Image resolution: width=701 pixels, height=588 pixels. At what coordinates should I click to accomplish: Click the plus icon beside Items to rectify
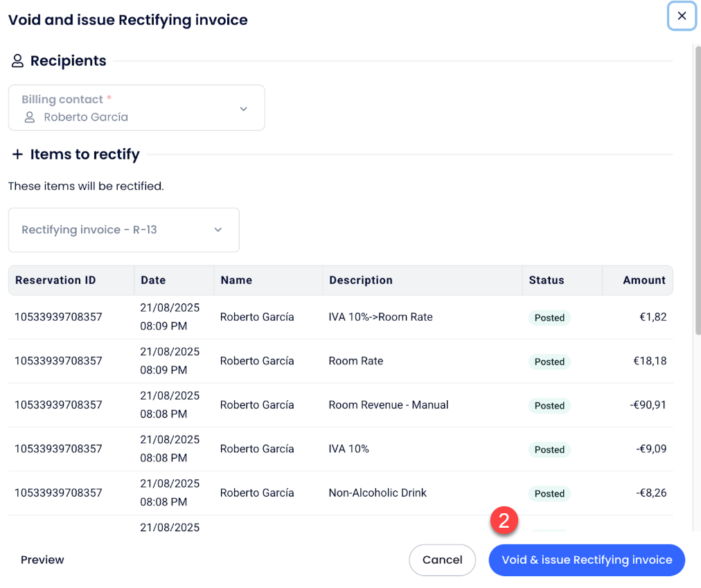click(x=17, y=154)
